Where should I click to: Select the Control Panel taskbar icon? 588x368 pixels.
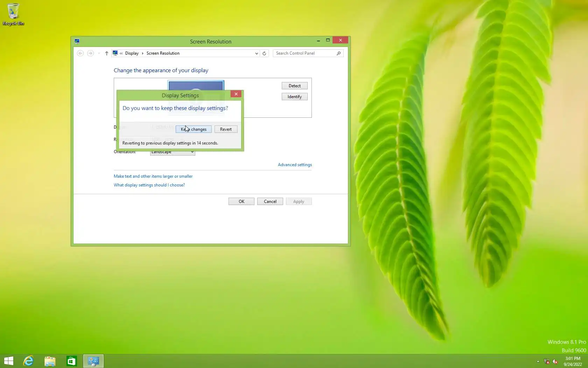point(93,361)
